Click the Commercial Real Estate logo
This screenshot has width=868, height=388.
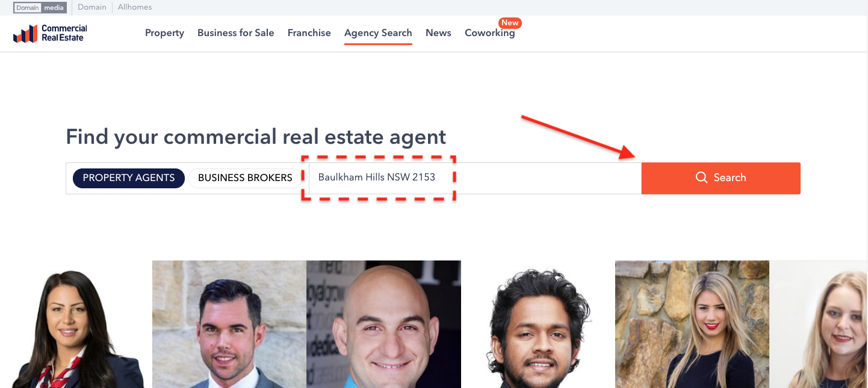click(x=50, y=33)
